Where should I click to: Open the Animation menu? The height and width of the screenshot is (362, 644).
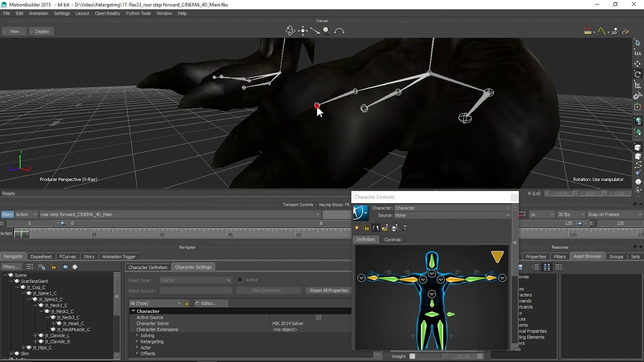(38, 13)
